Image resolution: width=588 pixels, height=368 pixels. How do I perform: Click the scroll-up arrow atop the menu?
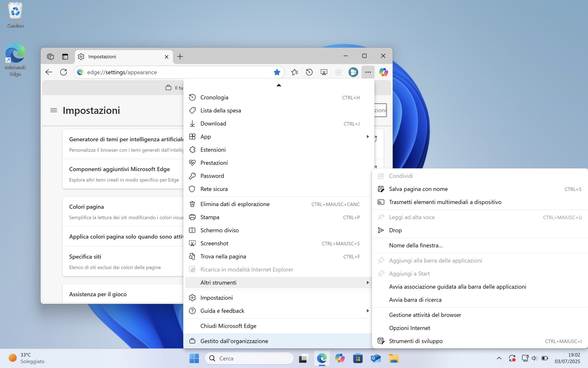click(x=279, y=85)
